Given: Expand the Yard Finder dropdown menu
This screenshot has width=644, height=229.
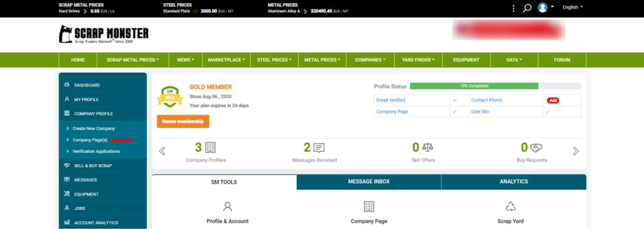Looking at the screenshot, I should (418, 60).
